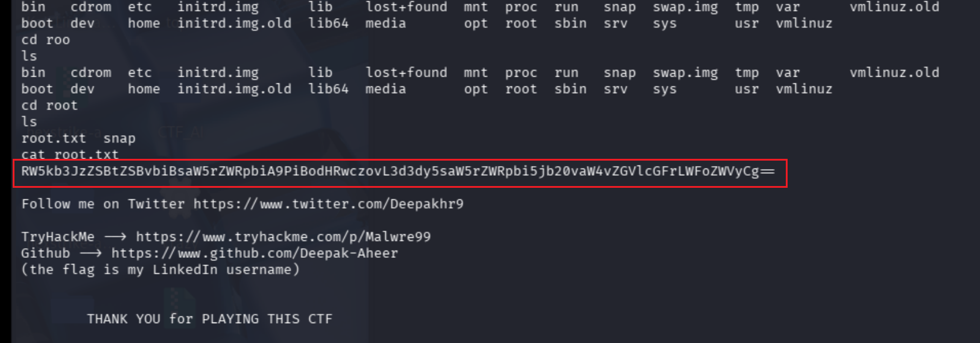Click the root.txt filename beside snap
The width and height of the screenshot is (980, 343).
tap(54, 138)
